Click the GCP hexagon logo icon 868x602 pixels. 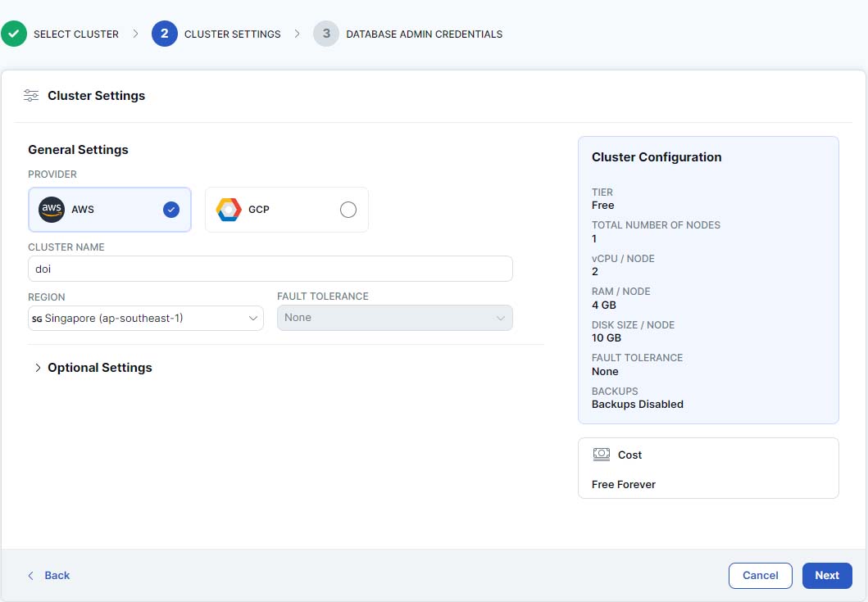pos(229,210)
